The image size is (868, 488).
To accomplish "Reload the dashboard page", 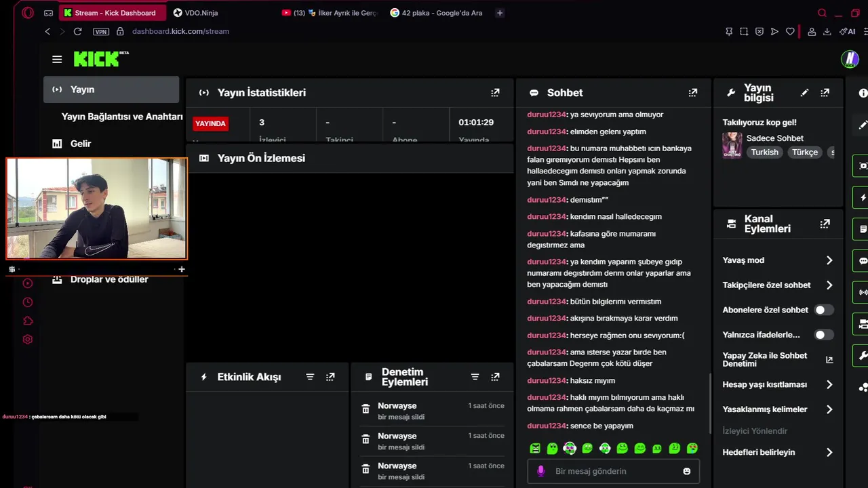I will pyautogui.click(x=77, y=31).
